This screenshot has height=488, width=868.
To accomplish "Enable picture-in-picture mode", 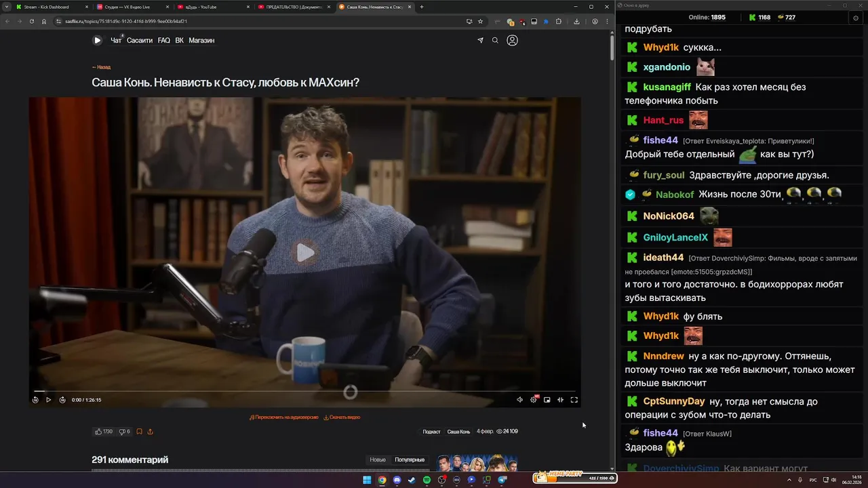I will [x=547, y=400].
